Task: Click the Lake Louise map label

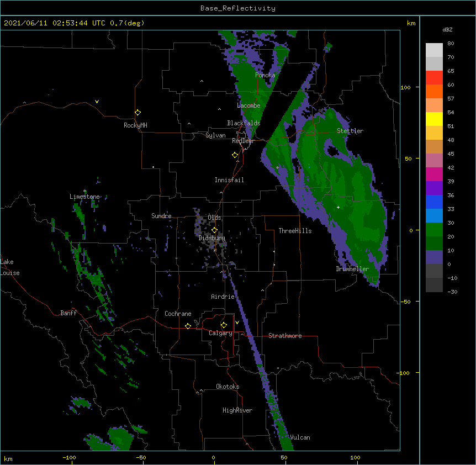Action: tap(10, 267)
